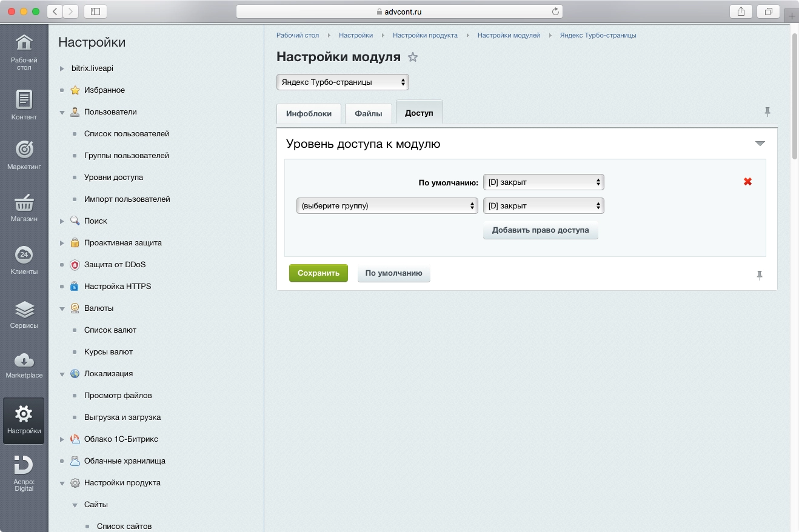
Task: Open Рабочий стол breadcrumb link
Action: 298,35
